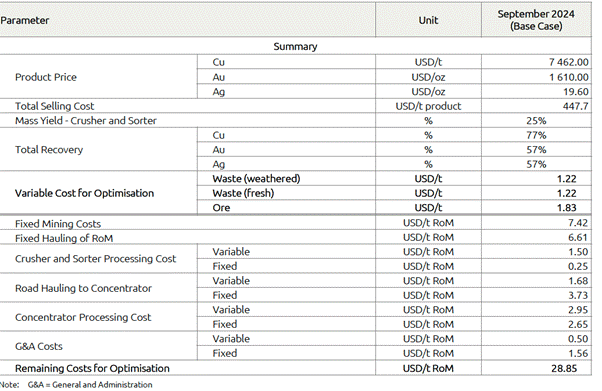Image resolution: width=602 pixels, height=391 pixels.
Task: Click the 77% Cu recovery value
Action: tap(536, 135)
